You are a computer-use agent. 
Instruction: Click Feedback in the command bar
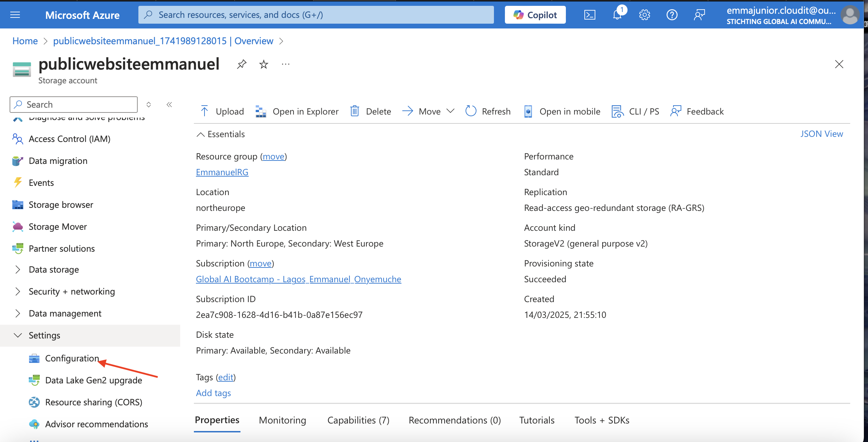[697, 111]
